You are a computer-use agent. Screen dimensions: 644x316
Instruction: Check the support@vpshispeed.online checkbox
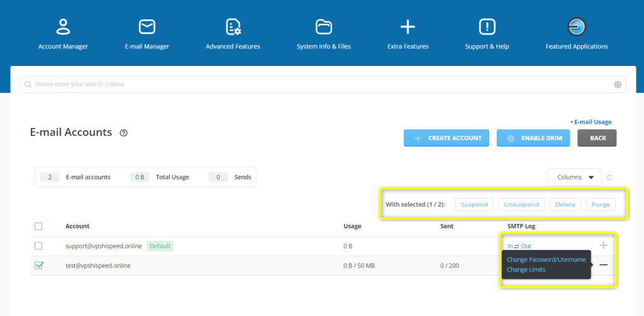pos(38,246)
